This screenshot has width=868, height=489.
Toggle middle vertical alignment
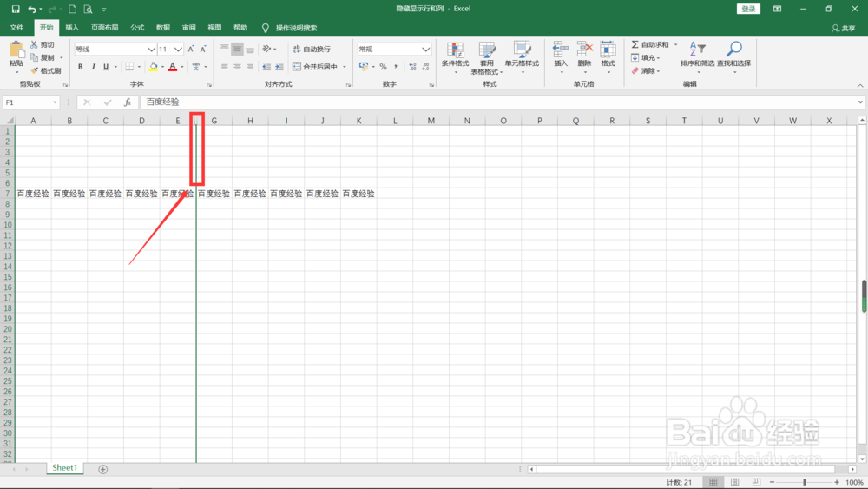click(238, 50)
